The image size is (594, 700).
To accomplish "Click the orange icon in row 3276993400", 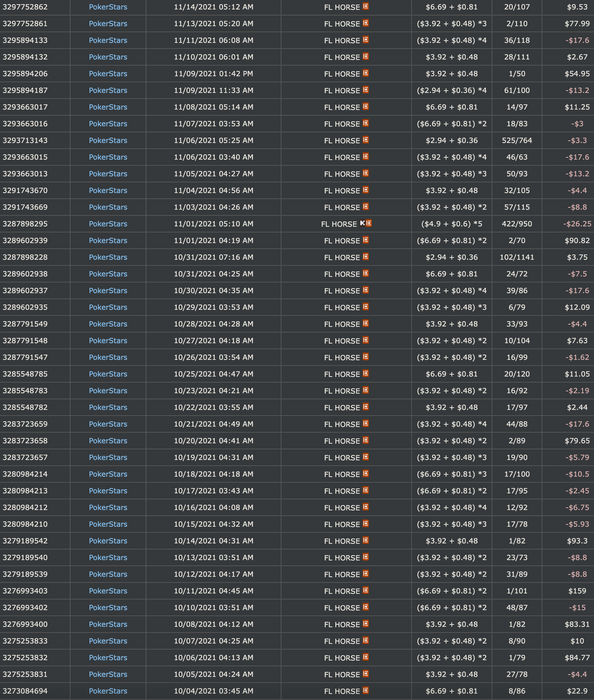I will 366,624.
